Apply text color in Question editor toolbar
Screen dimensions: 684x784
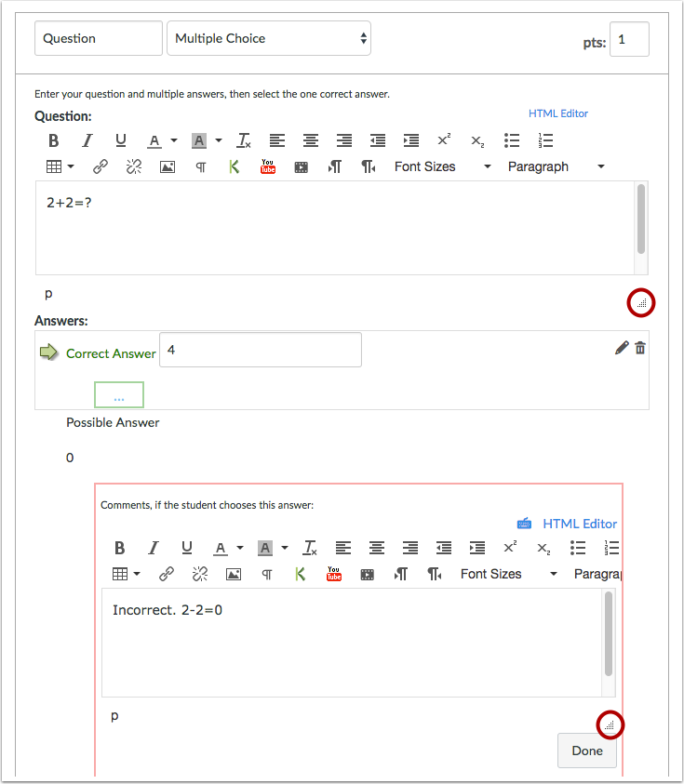(x=154, y=141)
